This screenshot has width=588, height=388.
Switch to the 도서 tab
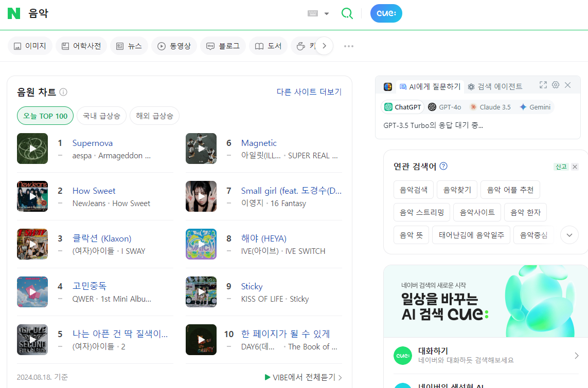point(268,46)
